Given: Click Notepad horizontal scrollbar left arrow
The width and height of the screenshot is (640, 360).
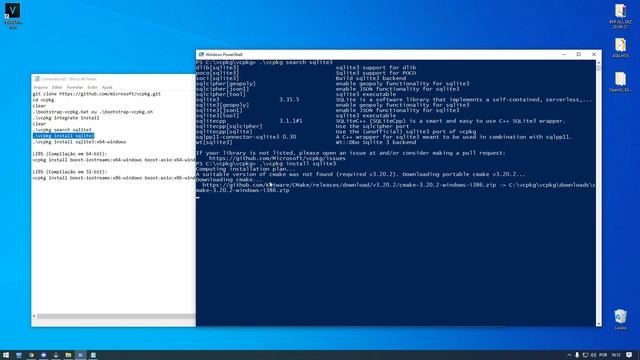Looking at the screenshot, I should pos(34,316).
